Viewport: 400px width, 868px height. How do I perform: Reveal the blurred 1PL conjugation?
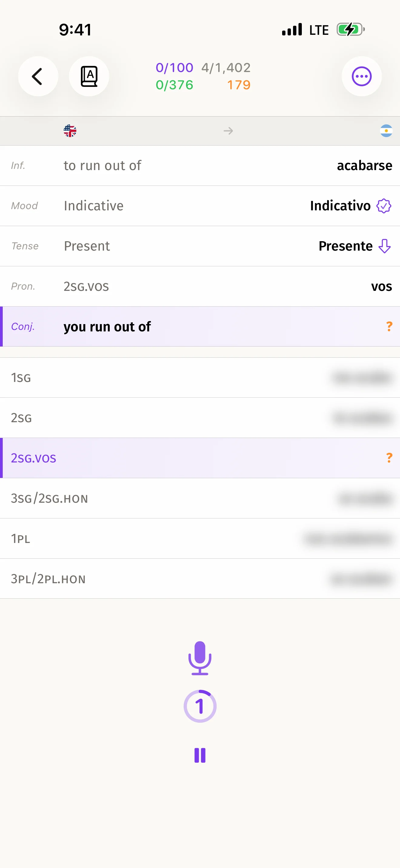(348, 539)
